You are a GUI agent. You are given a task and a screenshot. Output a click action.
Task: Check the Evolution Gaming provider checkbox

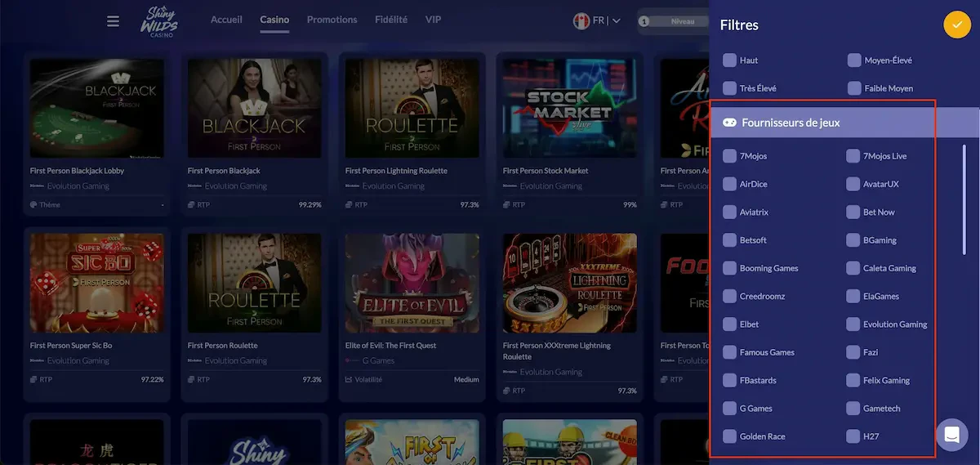tap(853, 324)
